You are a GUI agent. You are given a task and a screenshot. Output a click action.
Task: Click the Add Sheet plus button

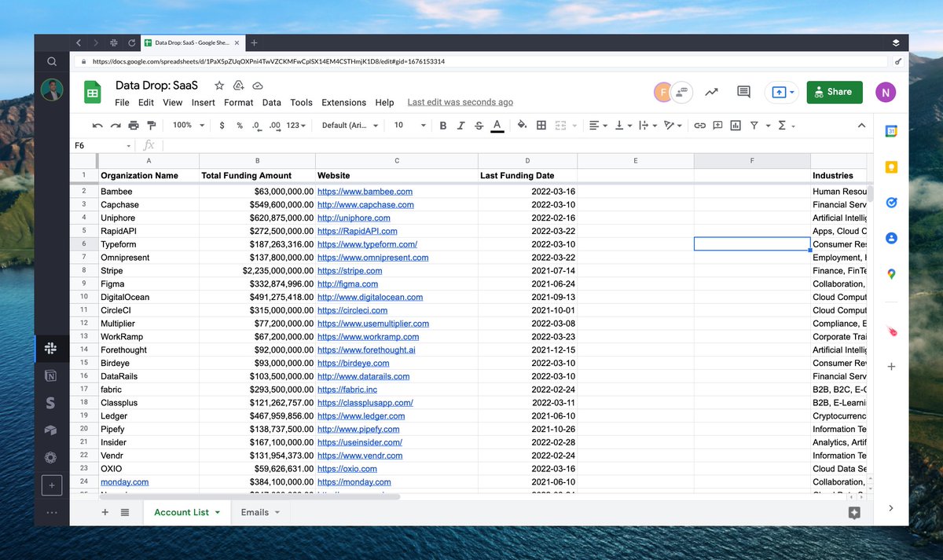105,512
